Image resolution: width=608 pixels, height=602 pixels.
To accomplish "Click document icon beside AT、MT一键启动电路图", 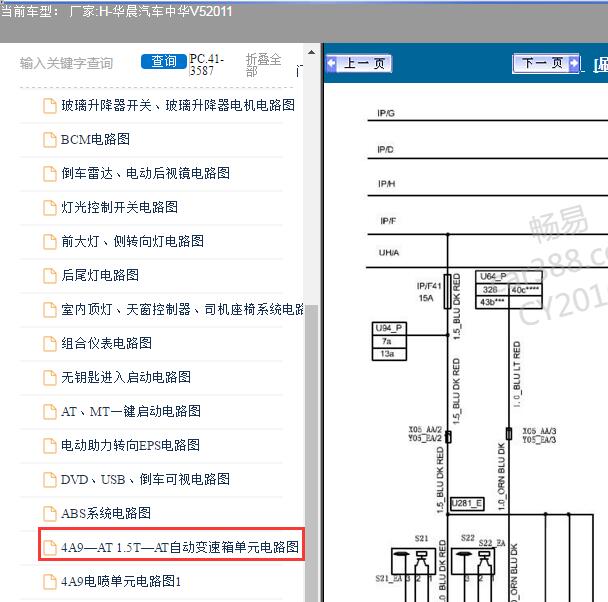I will (x=50, y=412).
